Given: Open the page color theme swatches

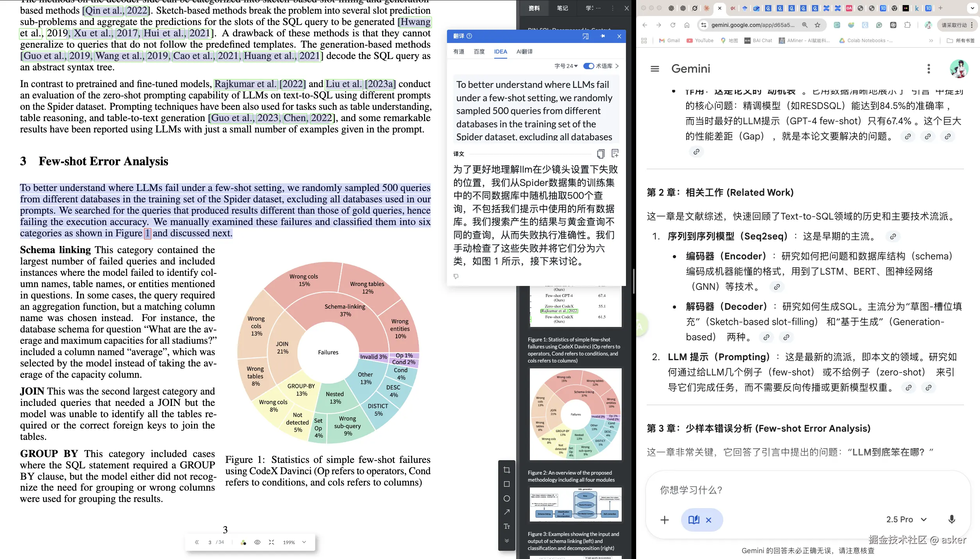Looking at the screenshot, I should pyautogui.click(x=243, y=542).
